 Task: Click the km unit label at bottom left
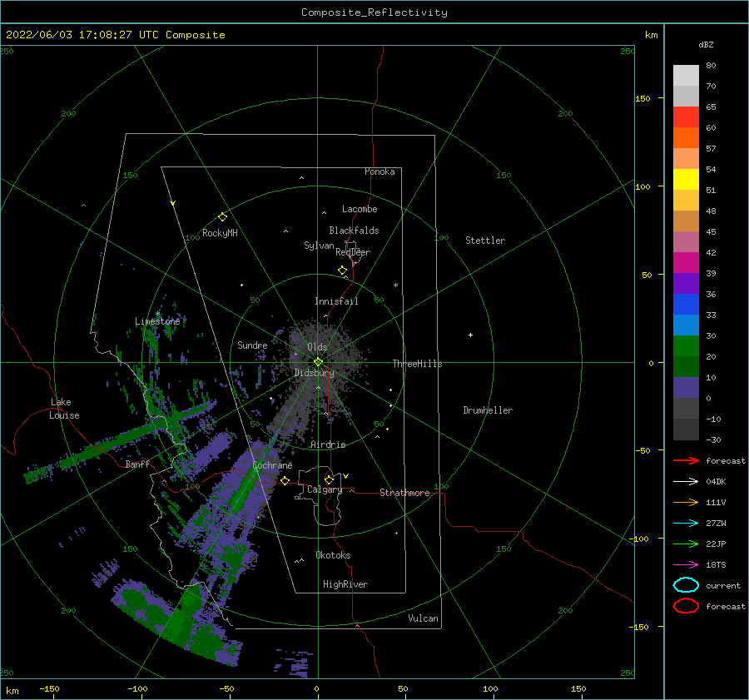[12, 691]
